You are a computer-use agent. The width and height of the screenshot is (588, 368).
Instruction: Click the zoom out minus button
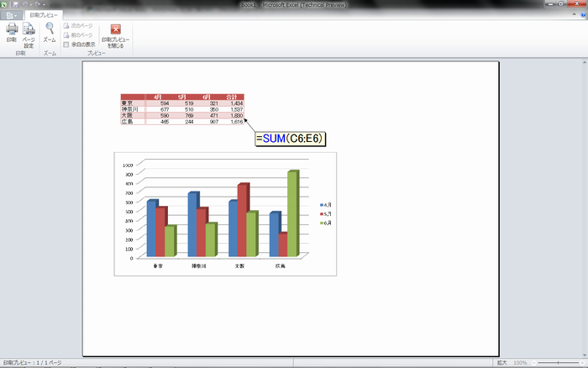(x=533, y=363)
